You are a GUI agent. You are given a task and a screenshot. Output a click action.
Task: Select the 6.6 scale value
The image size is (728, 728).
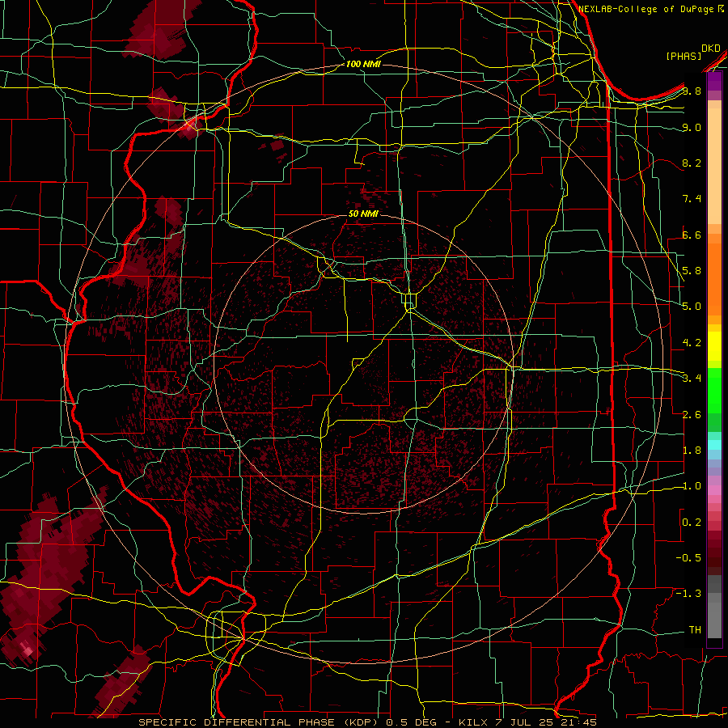point(692,235)
